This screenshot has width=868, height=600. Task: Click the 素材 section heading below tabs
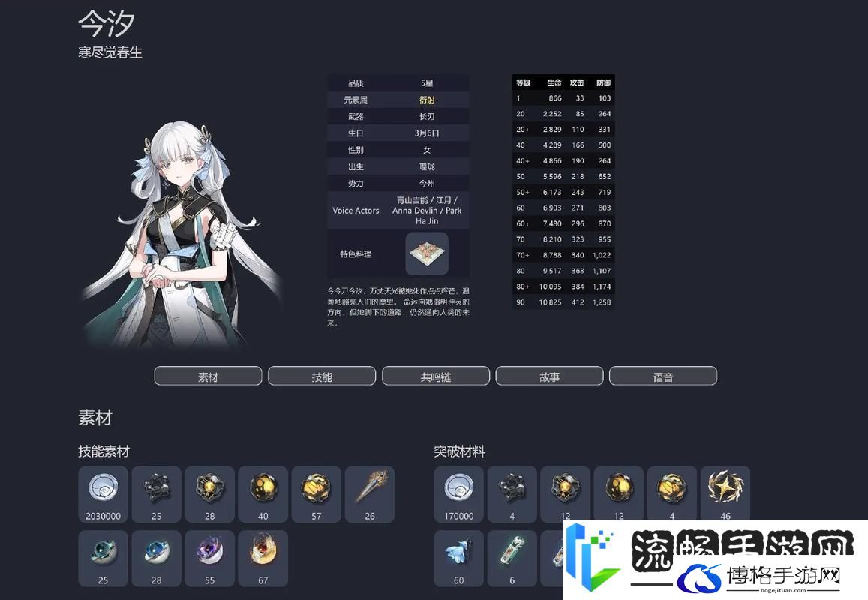tap(95, 417)
